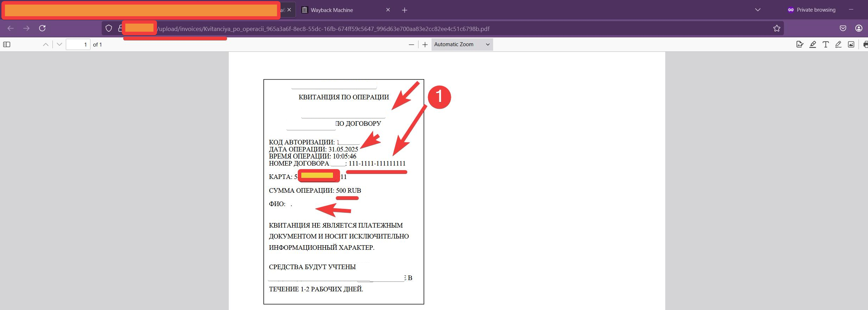The width and height of the screenshot is (868, 310).
Task: Select the freehand draw tool
Action: (x=838, y=44)
